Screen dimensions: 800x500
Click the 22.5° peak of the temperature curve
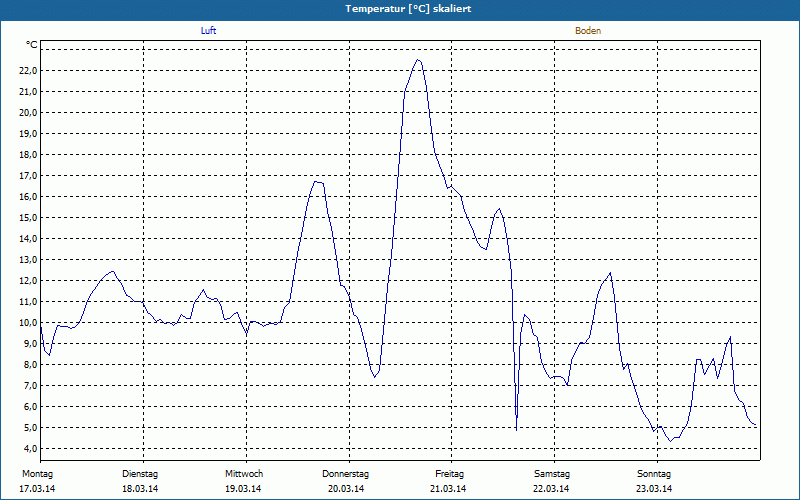click(x=418, y=60)
